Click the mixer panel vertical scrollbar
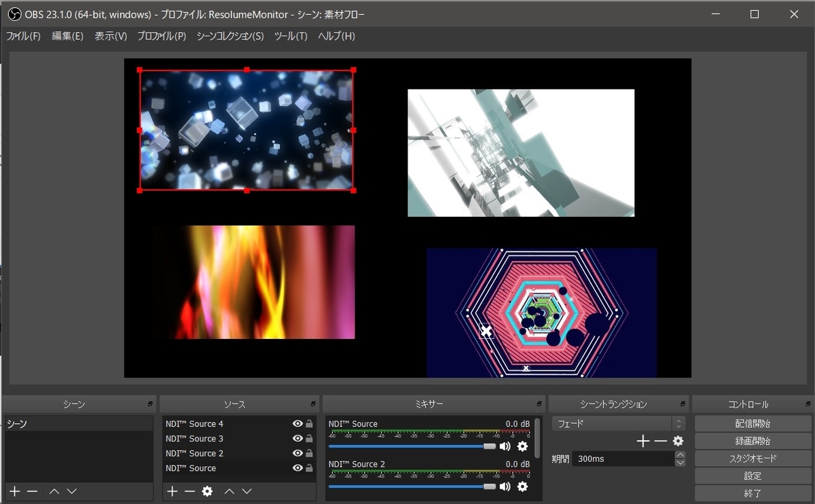The height and width of the screenshot is (504, 815). click(538, 438)
